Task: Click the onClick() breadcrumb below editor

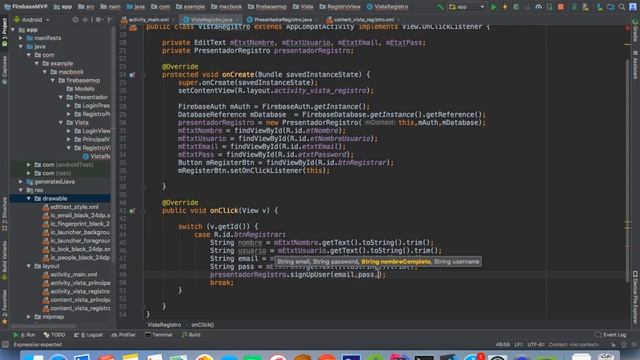Action: pyautogui.click(x=202, y=325)
